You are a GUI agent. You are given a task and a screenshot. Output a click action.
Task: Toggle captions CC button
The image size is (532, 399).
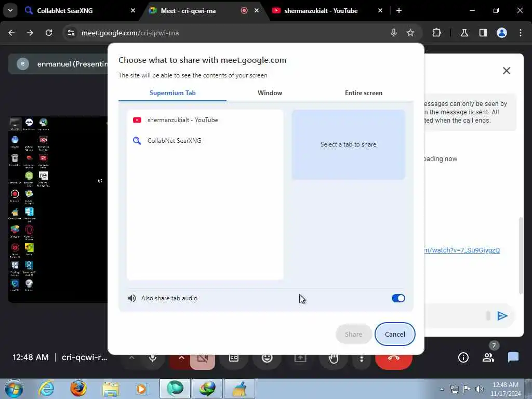[x=234, y=358]
